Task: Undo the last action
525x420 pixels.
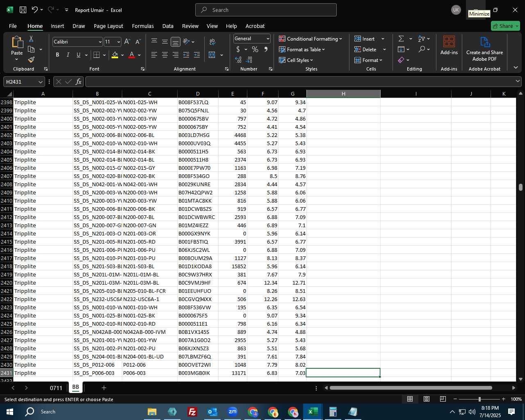Action: coord(35,10)
